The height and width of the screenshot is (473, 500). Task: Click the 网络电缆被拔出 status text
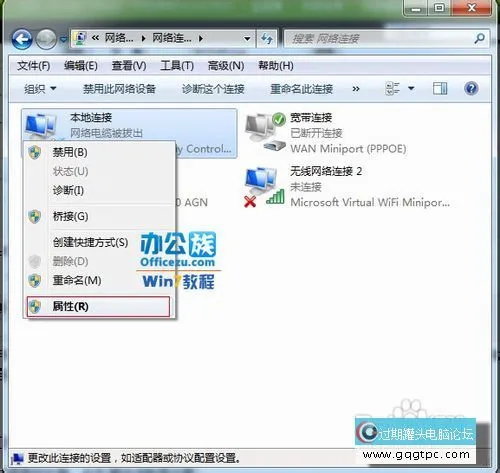[x=106, y=133]
